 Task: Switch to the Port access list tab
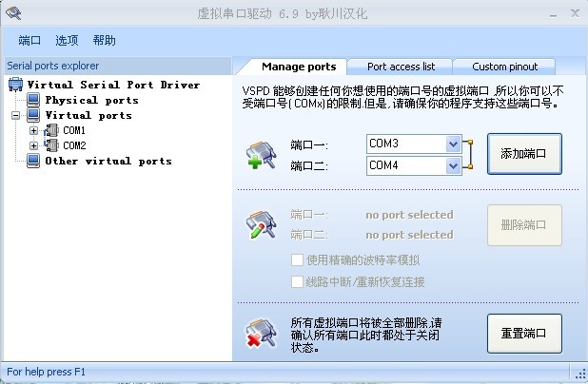(401, 67)
